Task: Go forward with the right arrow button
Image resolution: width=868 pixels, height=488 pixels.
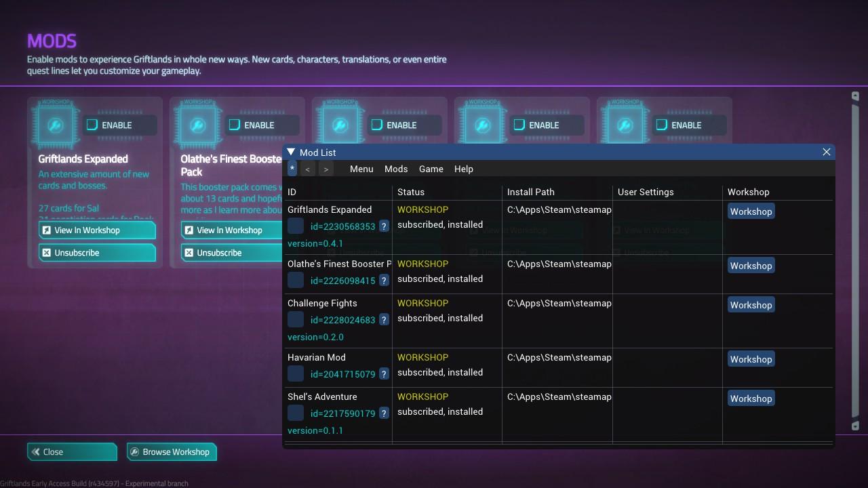Action: pyautogui.click(x=326, y=169)
